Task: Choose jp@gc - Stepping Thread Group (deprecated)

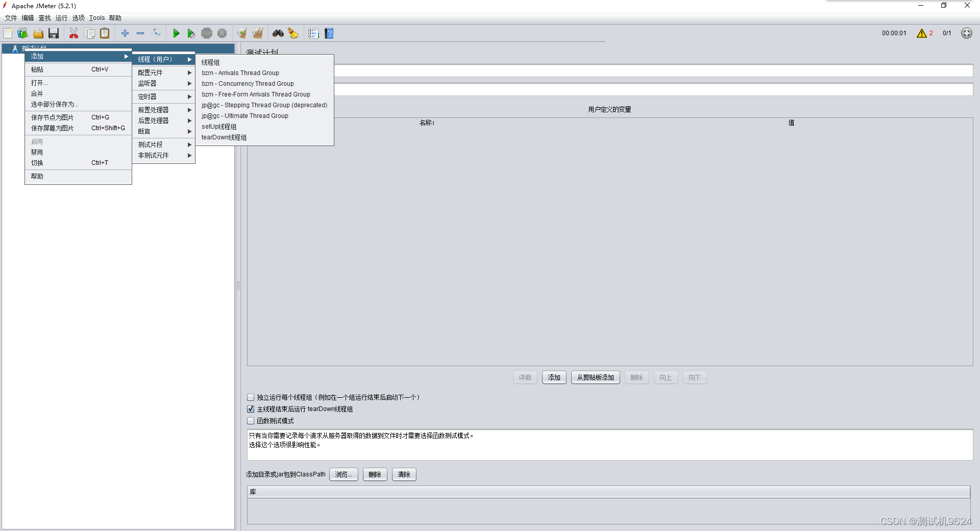Action: [265, 105]
